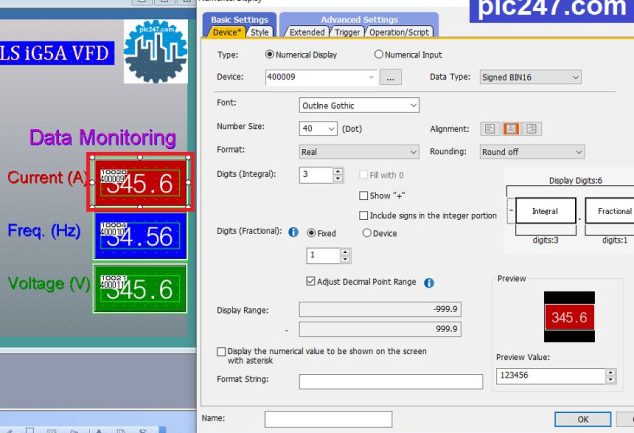Open Device address dropdown 400009
The width and height of the screenshot is (634, 433).
[371, 77]
